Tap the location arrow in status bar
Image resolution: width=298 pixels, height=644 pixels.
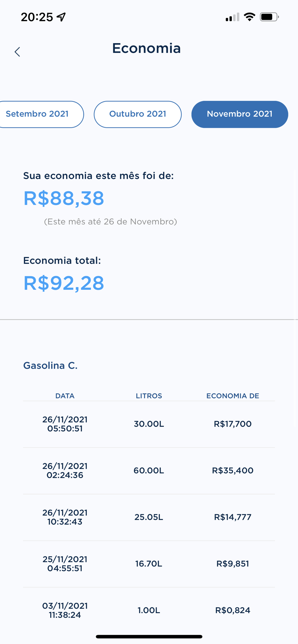61,17
